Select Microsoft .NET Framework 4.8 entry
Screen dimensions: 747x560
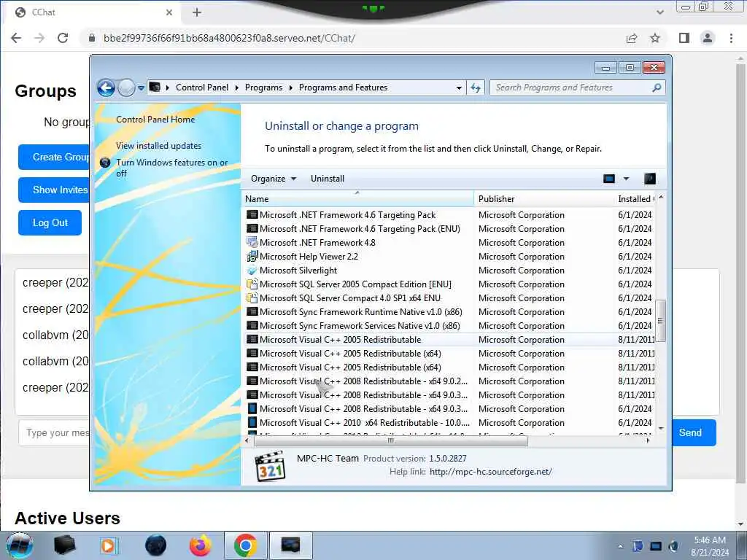[x=449, y=243]
